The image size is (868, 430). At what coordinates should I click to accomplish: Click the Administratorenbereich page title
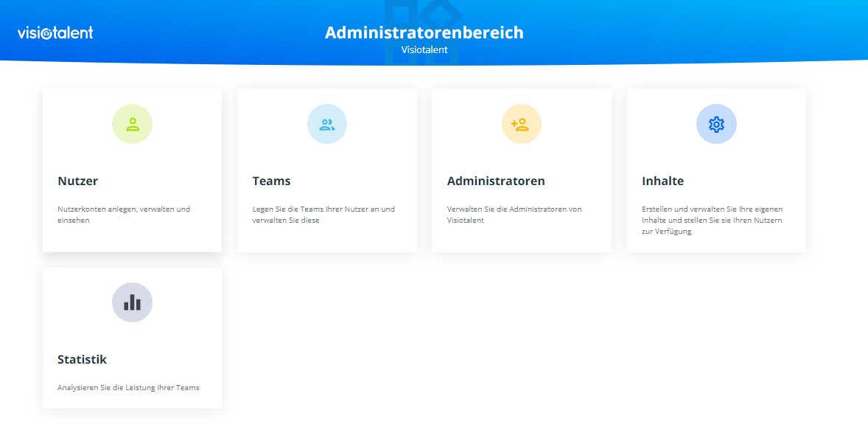[x=424, y=32]
